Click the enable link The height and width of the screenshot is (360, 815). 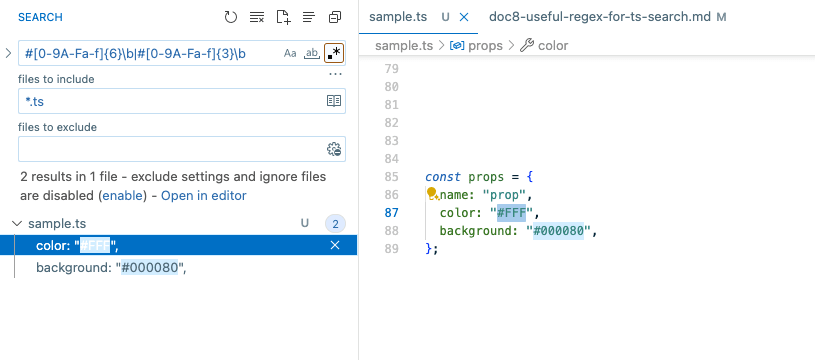122,196
